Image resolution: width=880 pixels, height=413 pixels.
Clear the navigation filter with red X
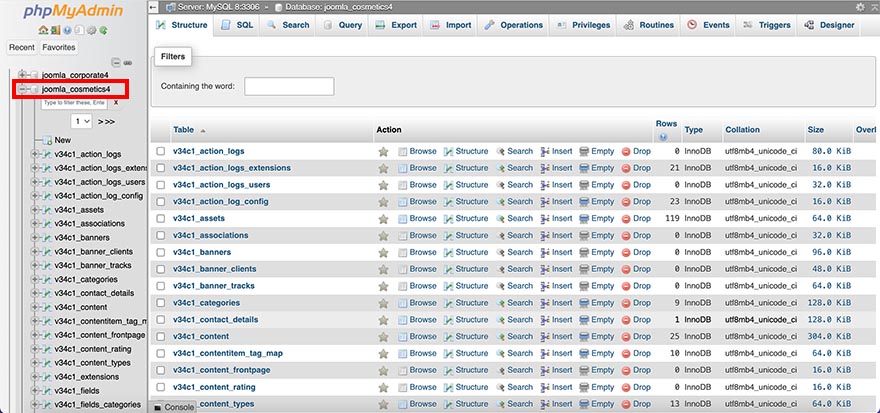click(116, 102)
